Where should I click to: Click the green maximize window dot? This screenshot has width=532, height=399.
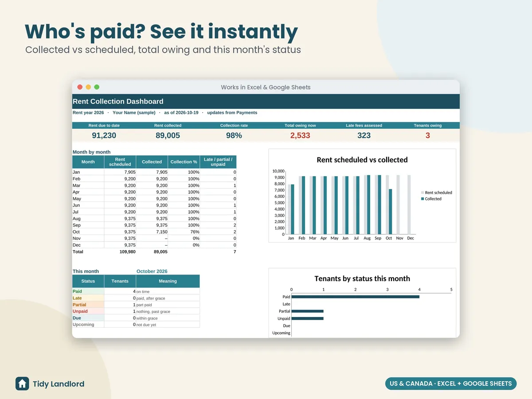97,87
